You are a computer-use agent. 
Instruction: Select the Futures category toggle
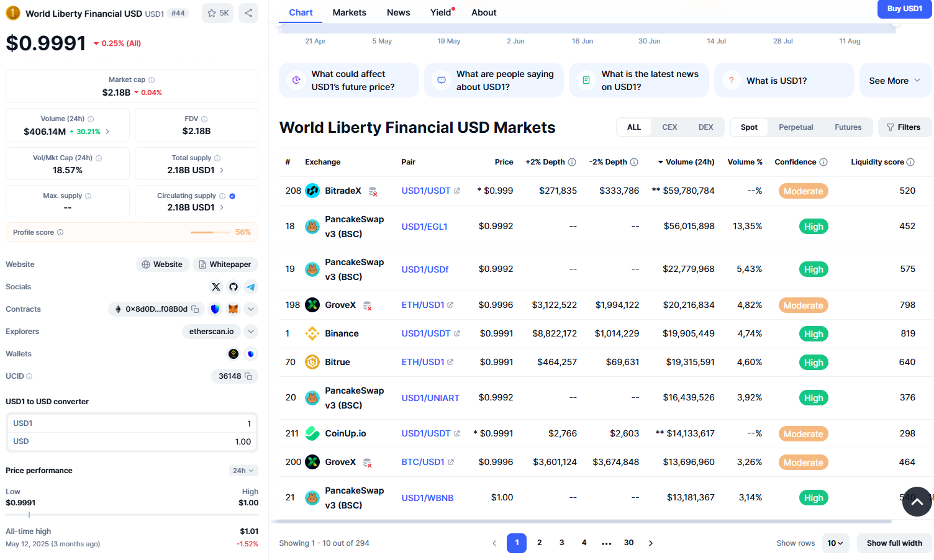pyautogui.click(x=848, y=127)
